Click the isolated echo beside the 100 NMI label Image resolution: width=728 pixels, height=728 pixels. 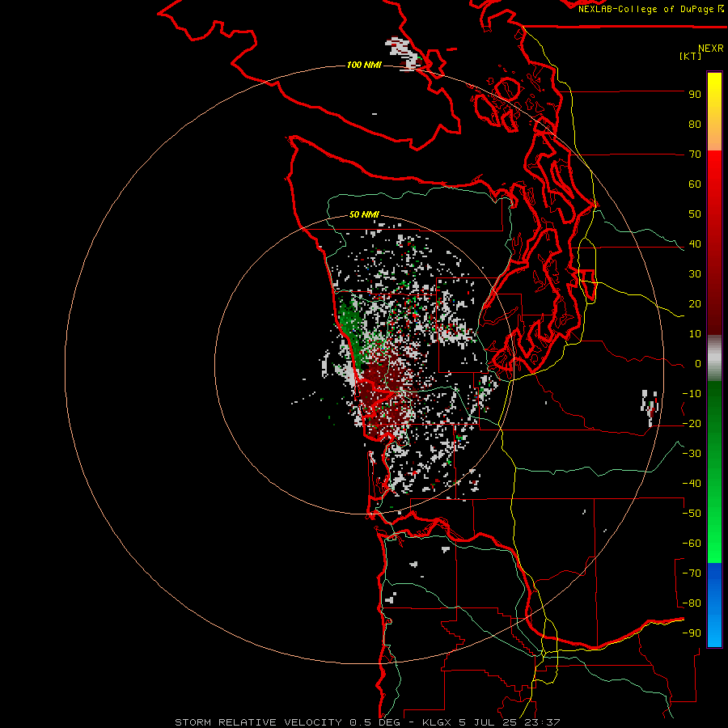pos(403,53)
